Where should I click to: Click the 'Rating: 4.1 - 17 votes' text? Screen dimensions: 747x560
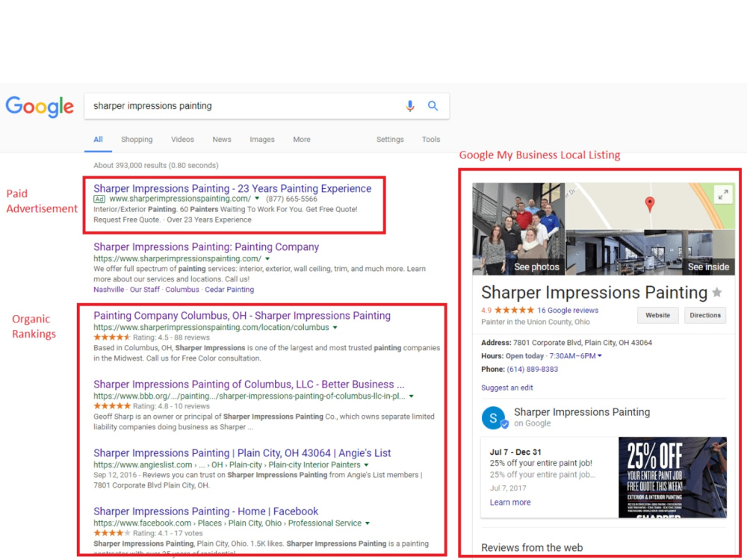click(167, 533)
